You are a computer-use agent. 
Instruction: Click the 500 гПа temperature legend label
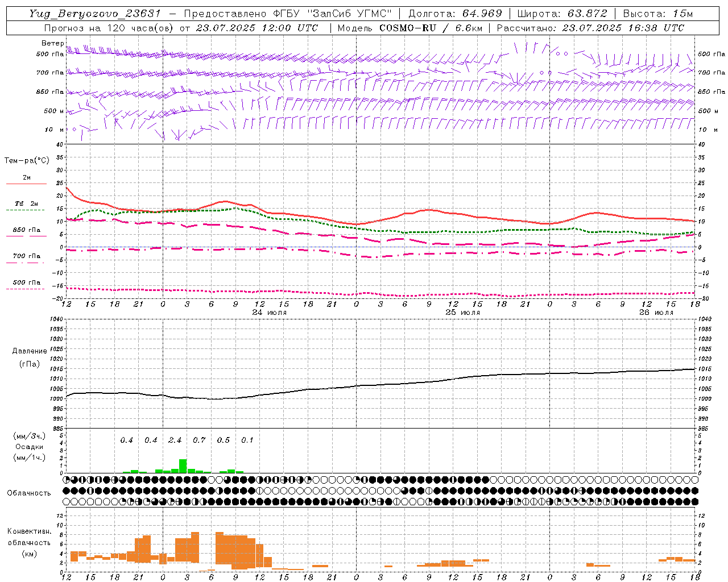[x=27, y=282]
